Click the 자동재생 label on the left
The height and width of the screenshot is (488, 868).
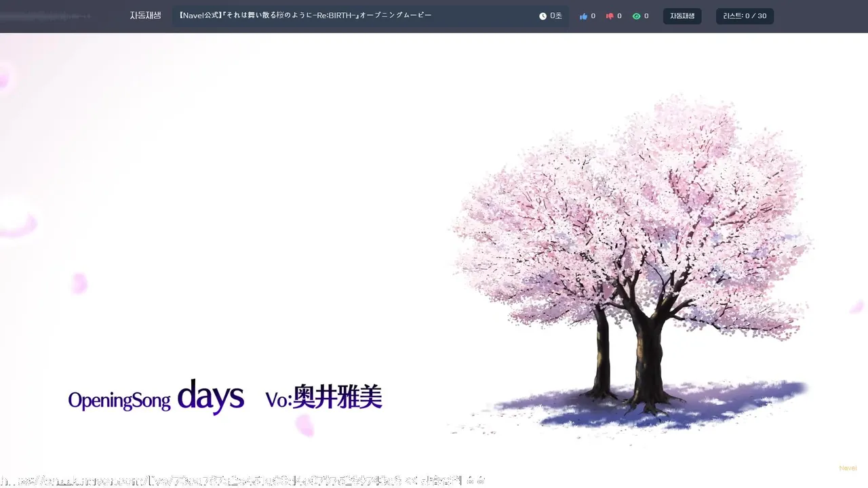(x=145, y=16)
